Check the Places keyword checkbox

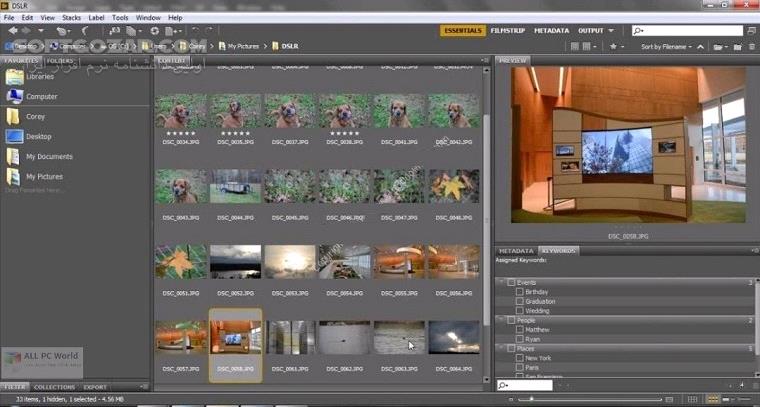(511, 348)
